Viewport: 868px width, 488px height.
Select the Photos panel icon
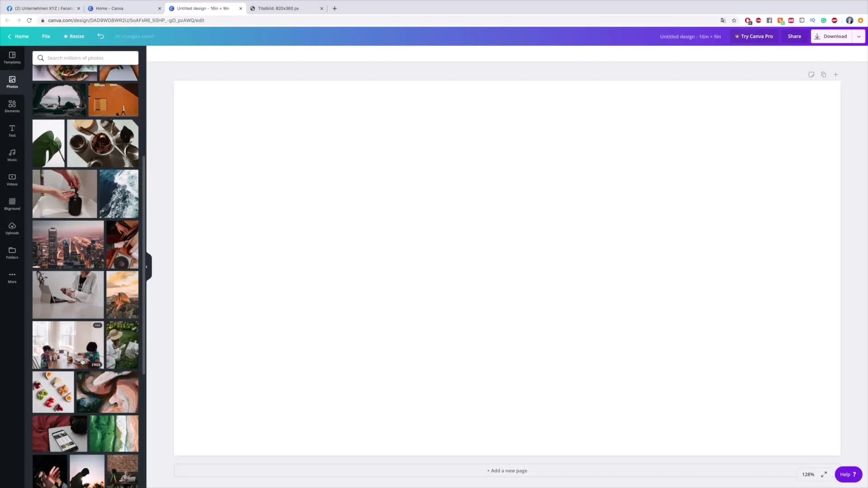pos(12,81)
